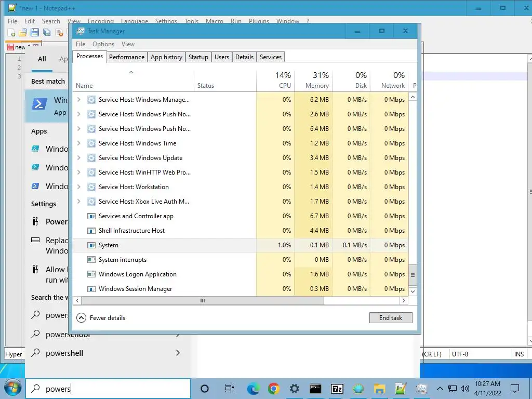This screenshot has width=532, height=399.
Task: Open Task Manager Options menu
Action: 103,44
